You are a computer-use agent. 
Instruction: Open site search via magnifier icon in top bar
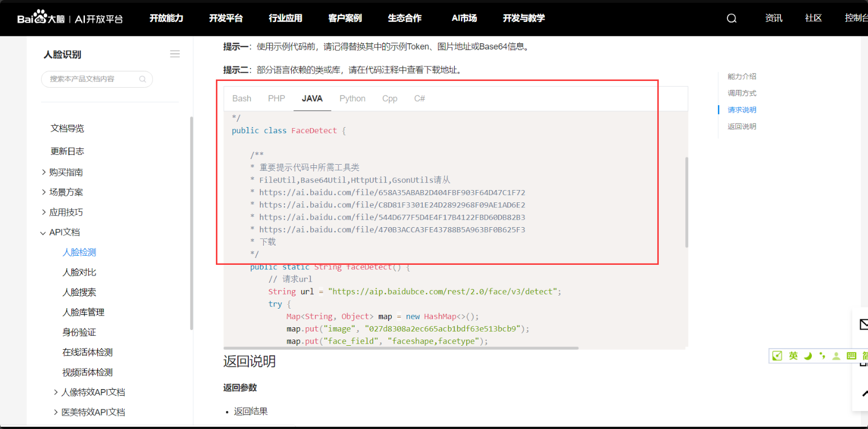click(x=731, y=18)
